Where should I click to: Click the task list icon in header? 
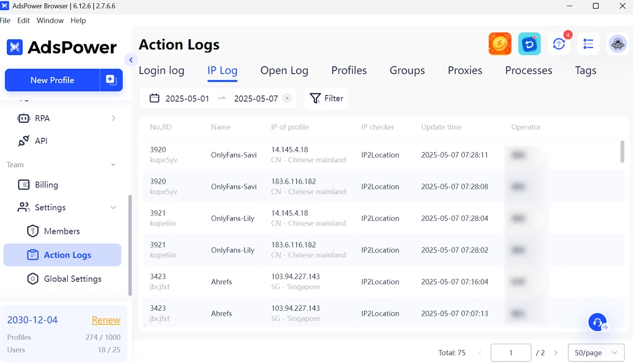588,44
